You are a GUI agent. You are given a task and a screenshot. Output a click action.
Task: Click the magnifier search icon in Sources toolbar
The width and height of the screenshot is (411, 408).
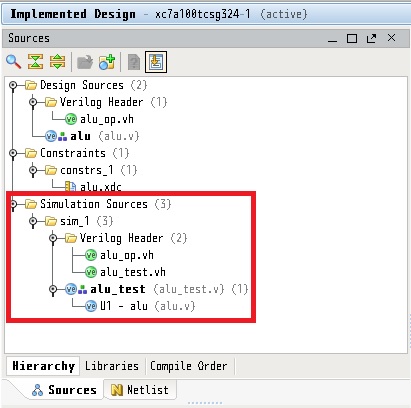pos(13,62)
